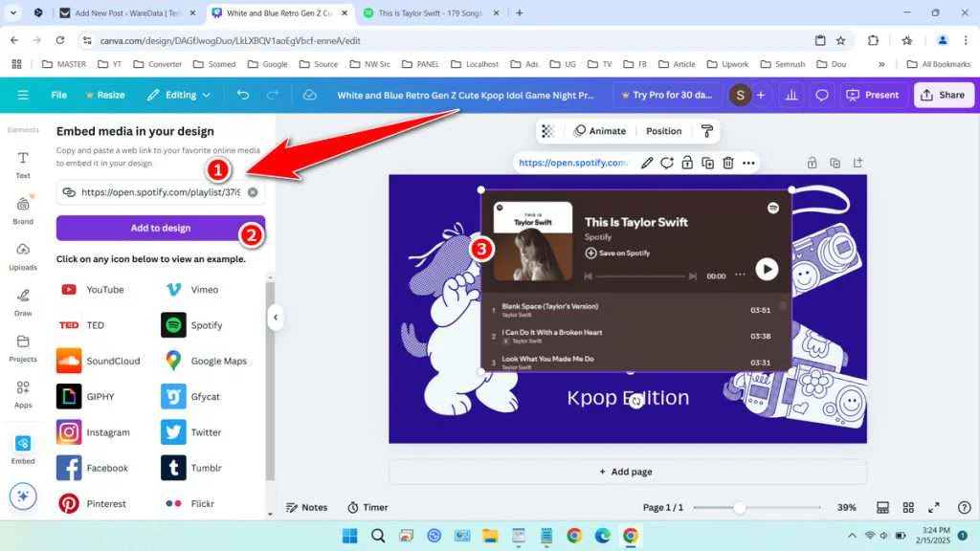Viewport: 980px width, 551px height.
Task: Delete the Spotify embed using the trash icon
Action: point(727,163)
